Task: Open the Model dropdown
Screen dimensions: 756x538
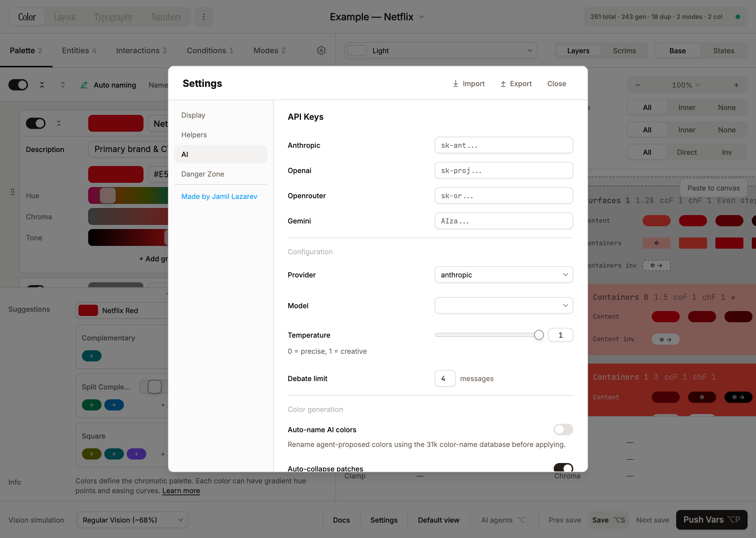Action: (504, 305)
